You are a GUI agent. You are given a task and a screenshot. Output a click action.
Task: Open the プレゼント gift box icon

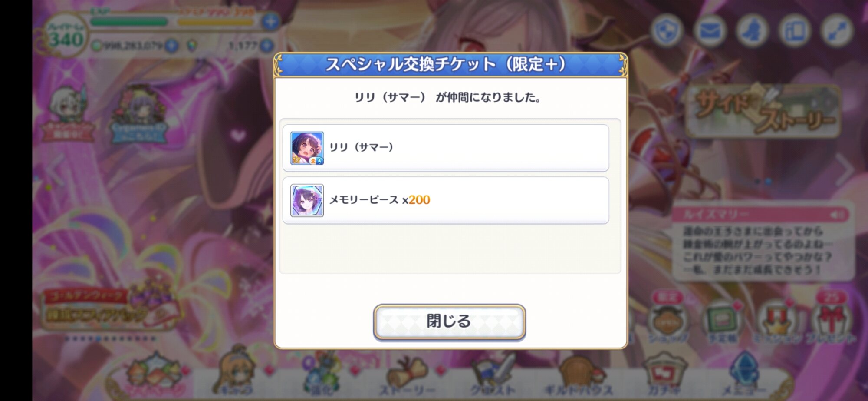(x=832, y=321)
